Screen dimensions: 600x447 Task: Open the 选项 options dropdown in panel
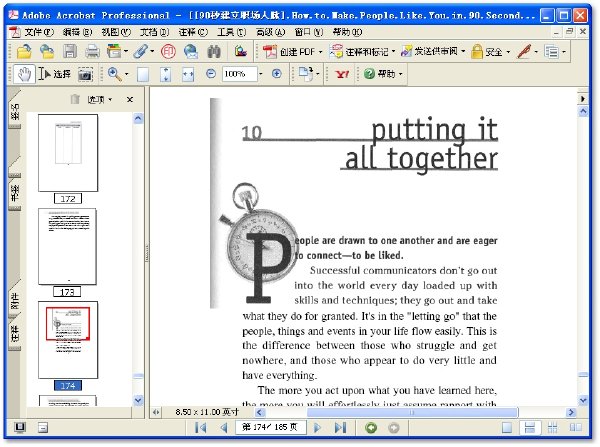pyautogui.click(x=100, y=100)
